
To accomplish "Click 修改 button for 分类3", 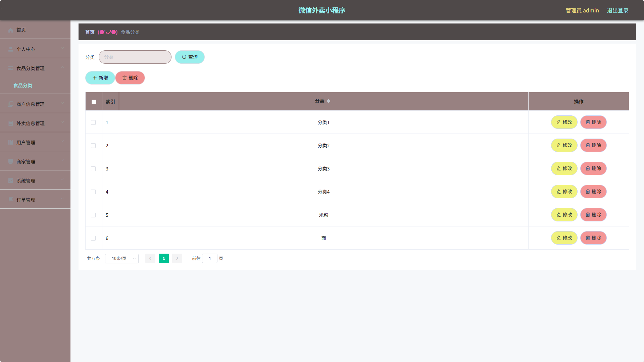I will coord(564,168).
